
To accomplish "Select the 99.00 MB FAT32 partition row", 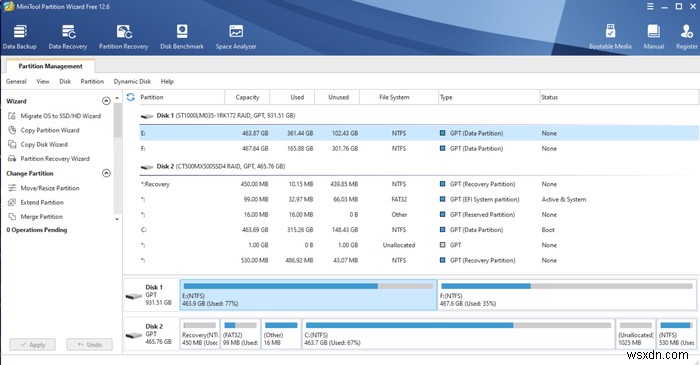I will pyautogui.click(x=419, y=199).
